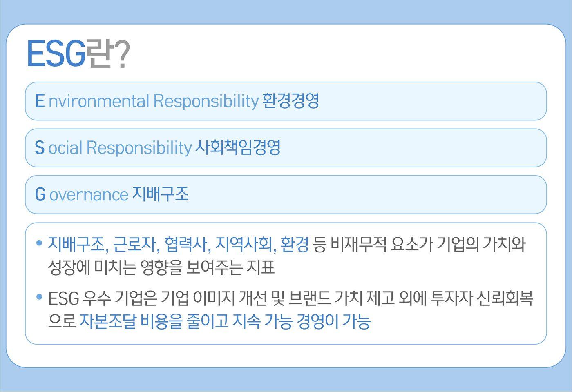The height and width of the screenshot is (392, 572).
Task: Click the first bullet point dot
Action: [39, 243]
